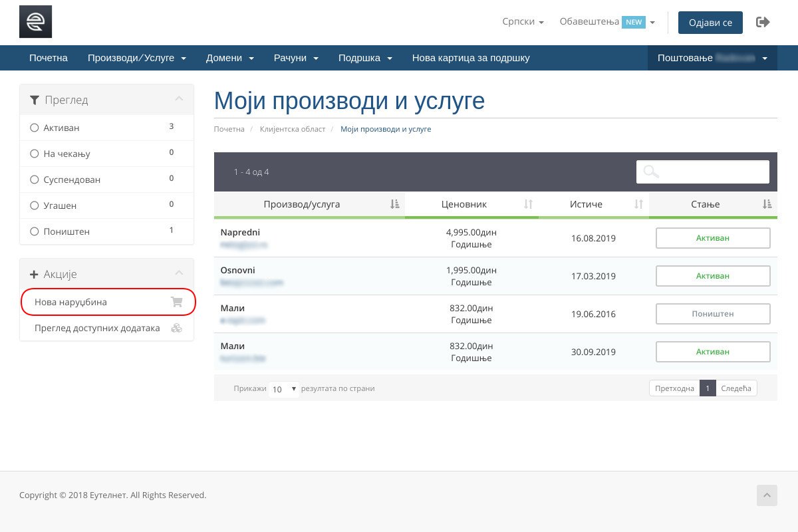The height and width of the screenshot is (532, 798).
Task: Click the 1,995.00дин price cell
Action: point(471,270)
